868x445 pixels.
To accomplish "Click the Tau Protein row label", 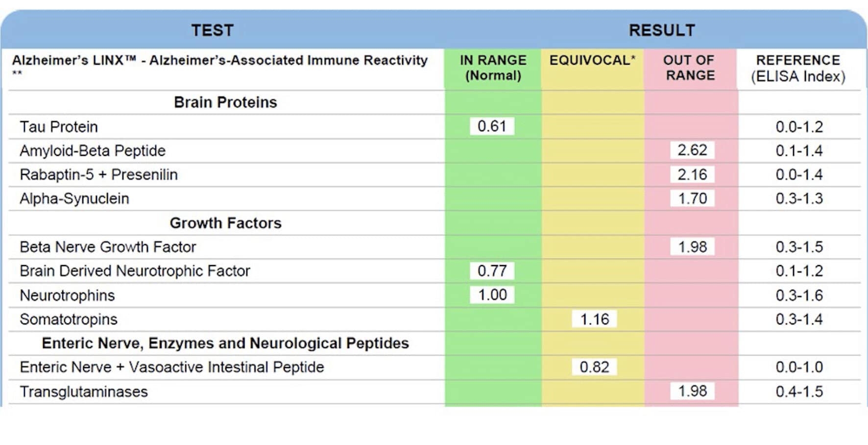I will pyautogui.click(x=59, y=127).
